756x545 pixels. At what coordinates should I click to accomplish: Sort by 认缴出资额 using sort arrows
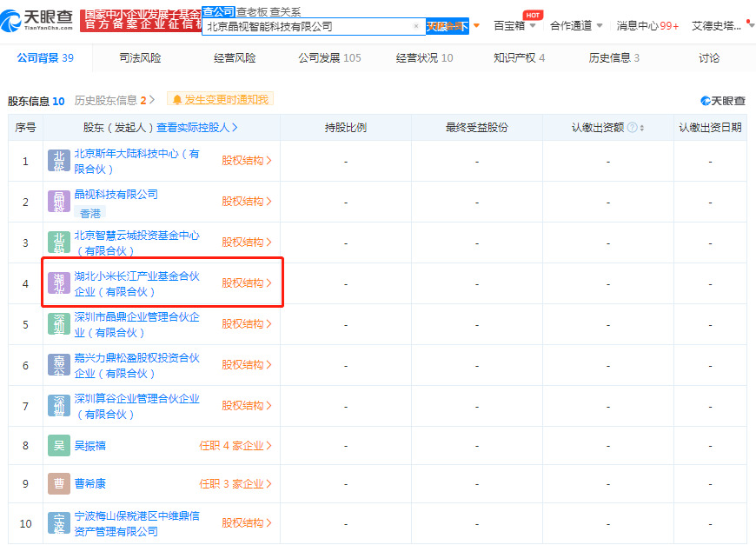642,128
